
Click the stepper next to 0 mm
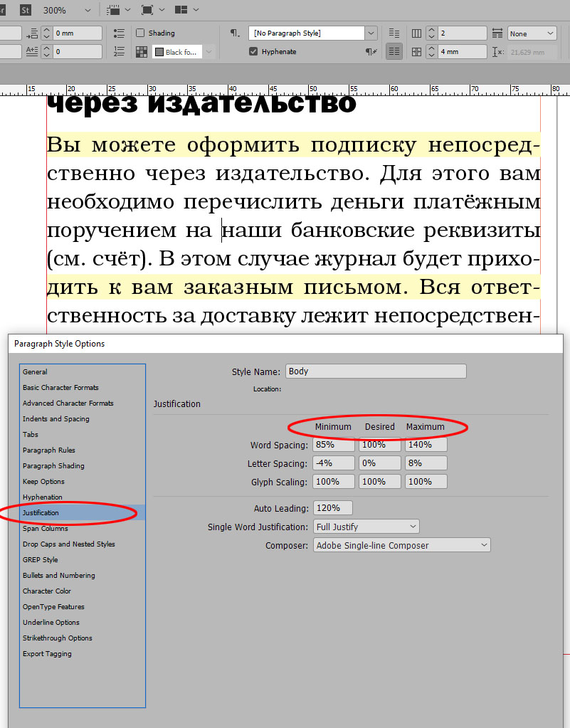point(47,33)
